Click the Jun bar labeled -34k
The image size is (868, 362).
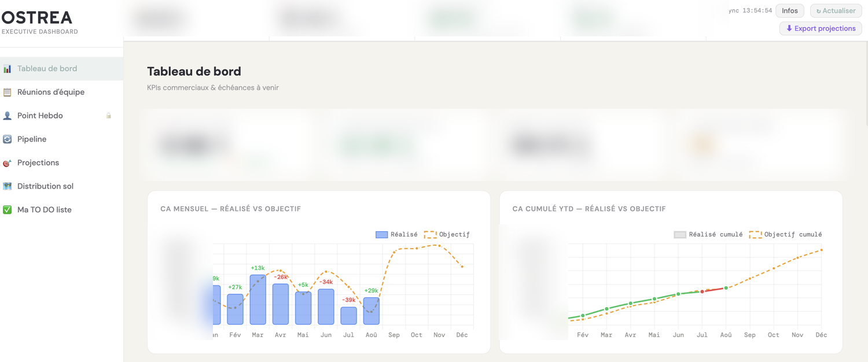tap(326, 307)
